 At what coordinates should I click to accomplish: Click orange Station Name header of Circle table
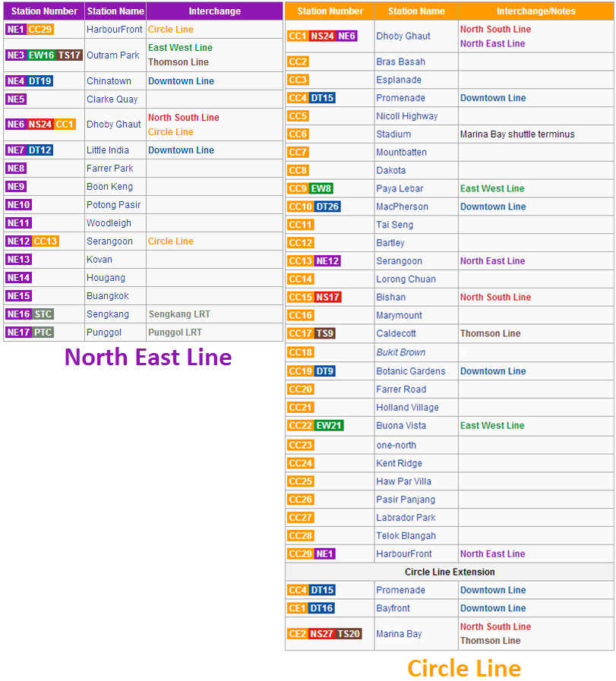[x=416, y=11]
